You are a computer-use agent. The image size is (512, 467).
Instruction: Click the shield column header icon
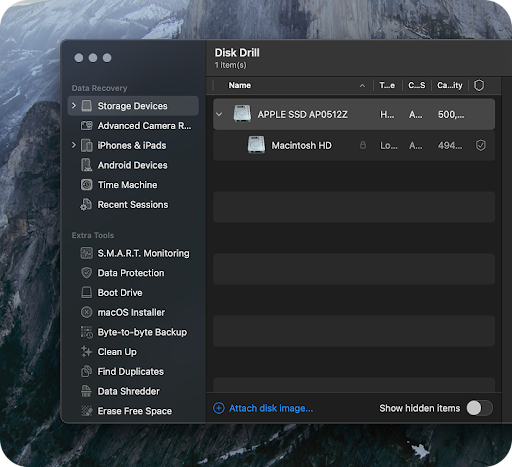[x=479, y=85]
